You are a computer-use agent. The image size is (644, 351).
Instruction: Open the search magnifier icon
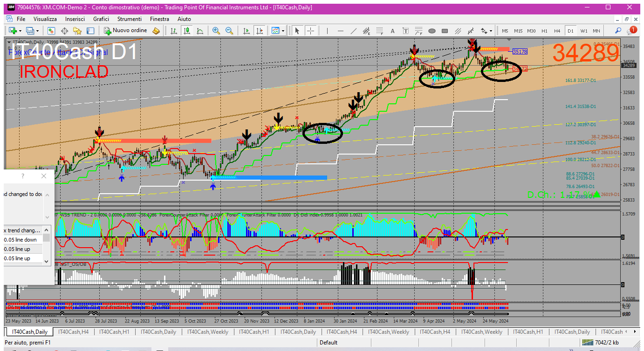(618, 31)
